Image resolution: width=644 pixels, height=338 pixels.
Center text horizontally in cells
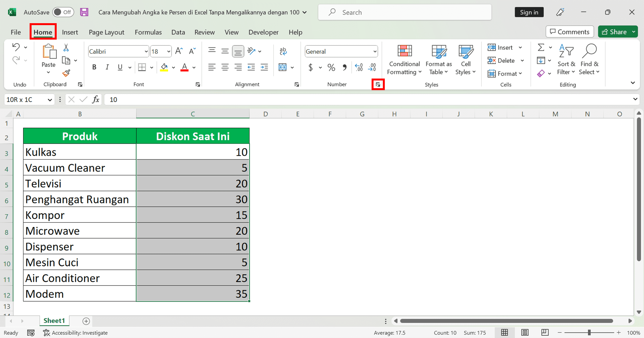coord(225,67)
